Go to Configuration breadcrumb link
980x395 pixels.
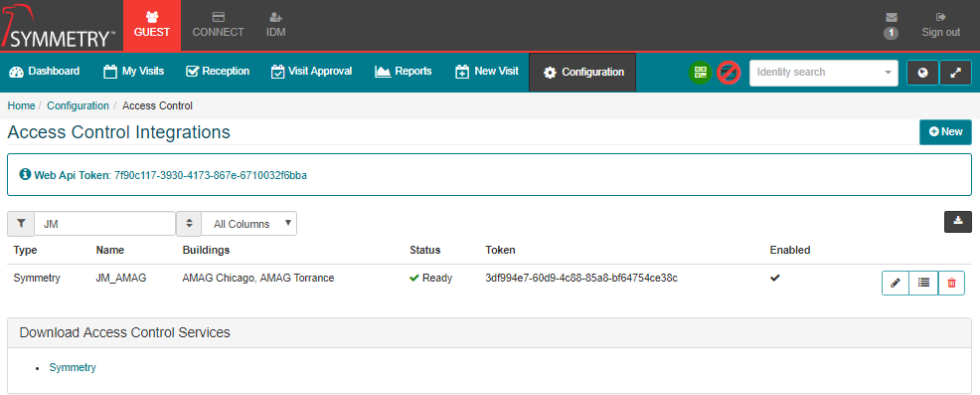tap(79, 105)
